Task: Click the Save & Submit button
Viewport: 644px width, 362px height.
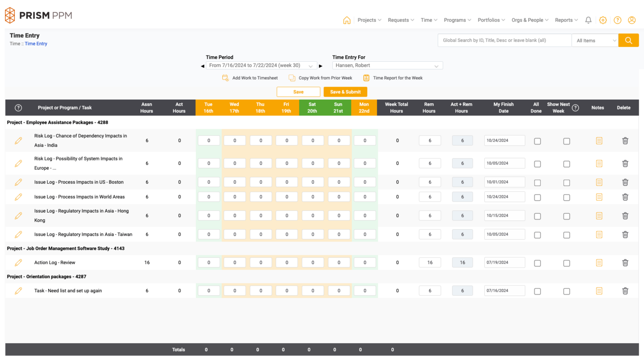Action: tap(345, 91)
